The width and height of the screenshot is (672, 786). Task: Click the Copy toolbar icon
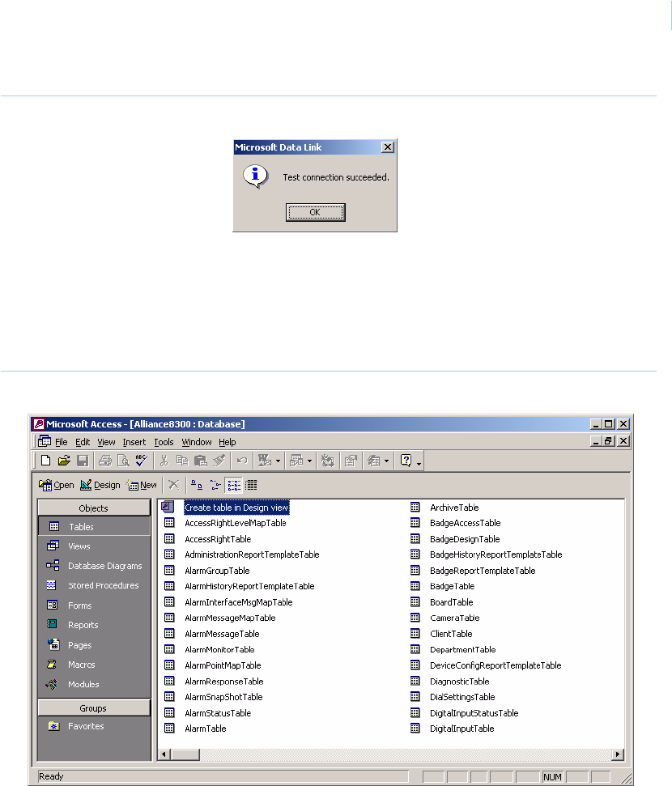182,460
